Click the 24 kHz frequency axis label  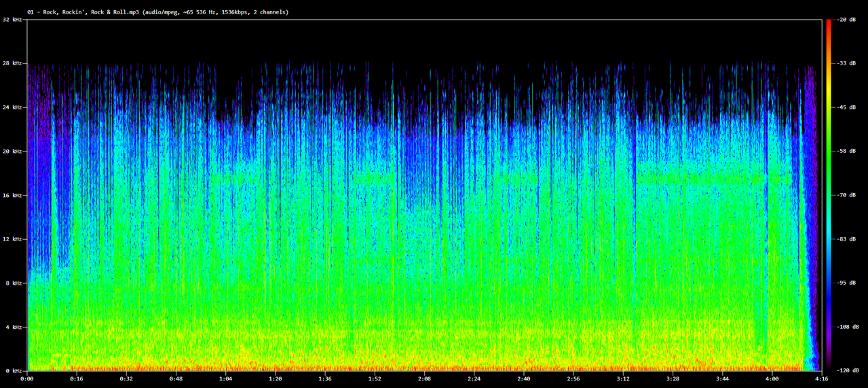(12, 107)
